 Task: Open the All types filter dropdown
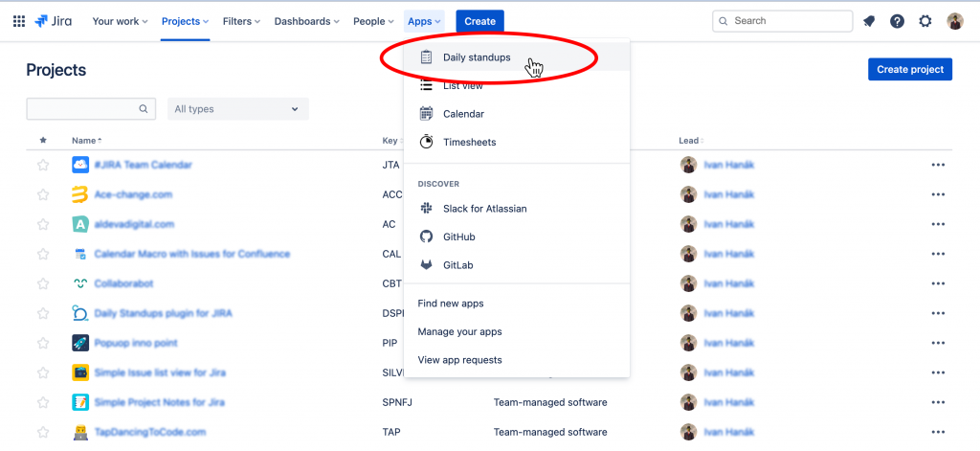click(x=238, y=109)
